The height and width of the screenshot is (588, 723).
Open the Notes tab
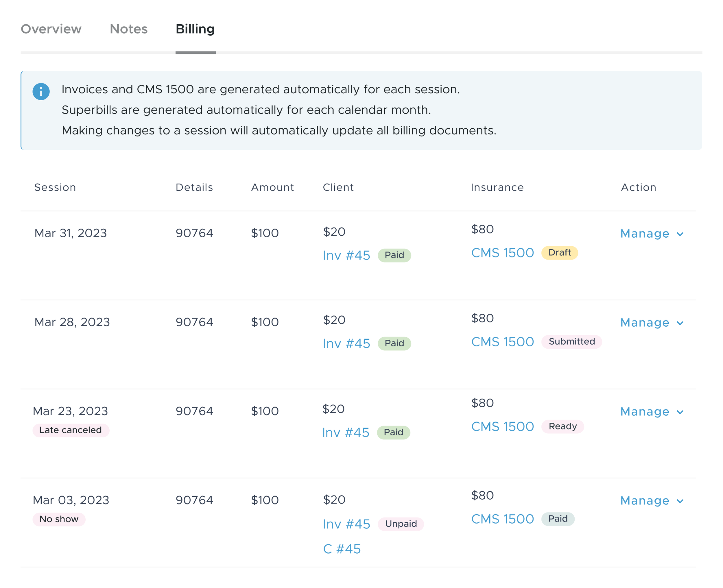(x=129, y=29)
